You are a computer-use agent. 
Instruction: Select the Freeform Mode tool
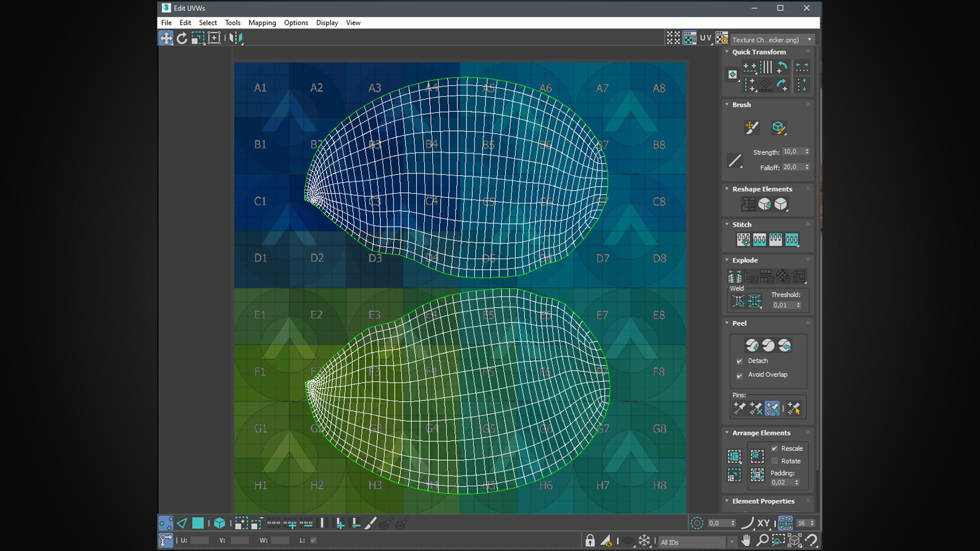[x=214, y=38]
